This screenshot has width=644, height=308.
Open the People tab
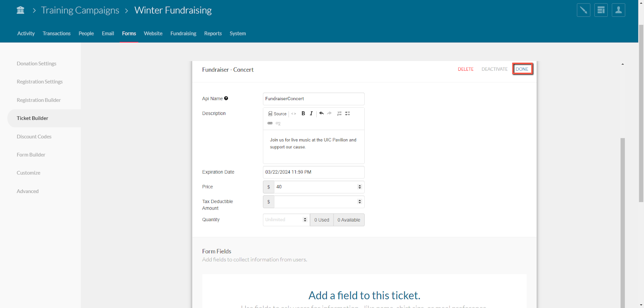[x=86, y=33]
